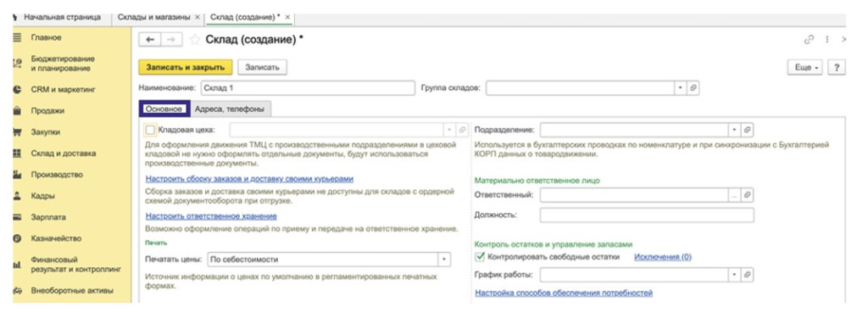Open the Главное section in sidebar
The height and width of the screenshot is (324, 868).
tap(46, 37)
